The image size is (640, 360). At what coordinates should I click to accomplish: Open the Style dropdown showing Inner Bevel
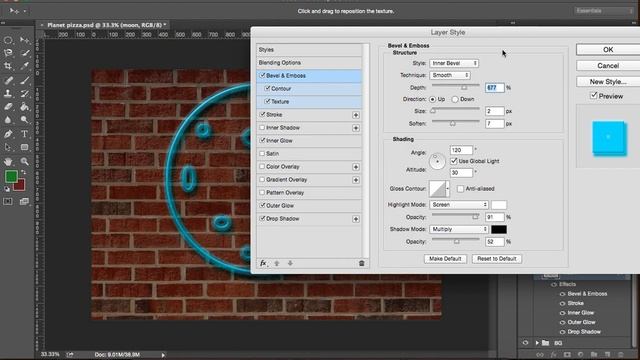454,63
